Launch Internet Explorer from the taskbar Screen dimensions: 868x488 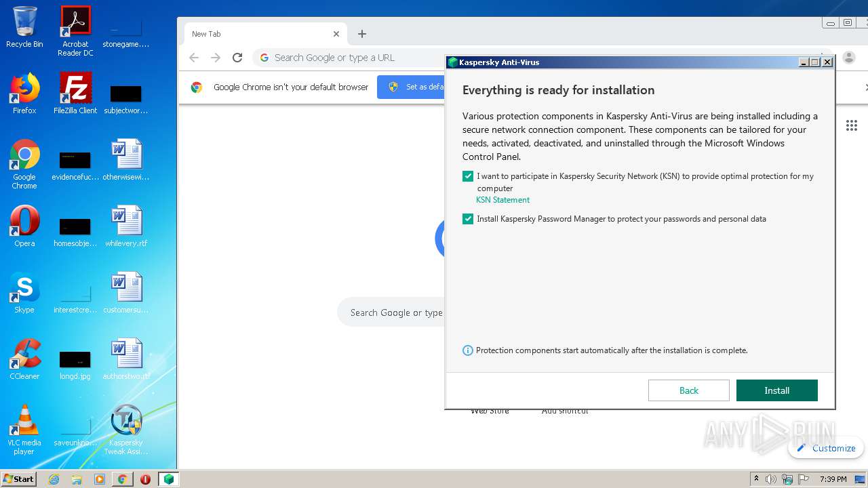point(54,479)
